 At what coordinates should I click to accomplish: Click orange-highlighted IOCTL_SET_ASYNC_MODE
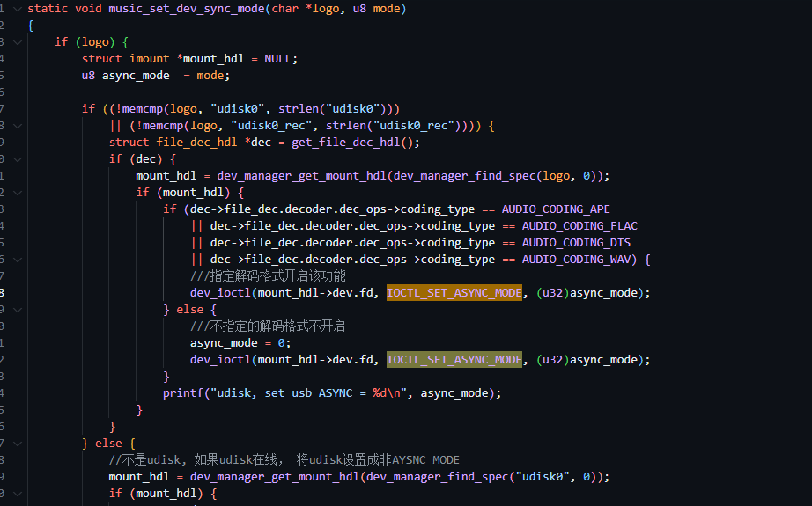454,293
